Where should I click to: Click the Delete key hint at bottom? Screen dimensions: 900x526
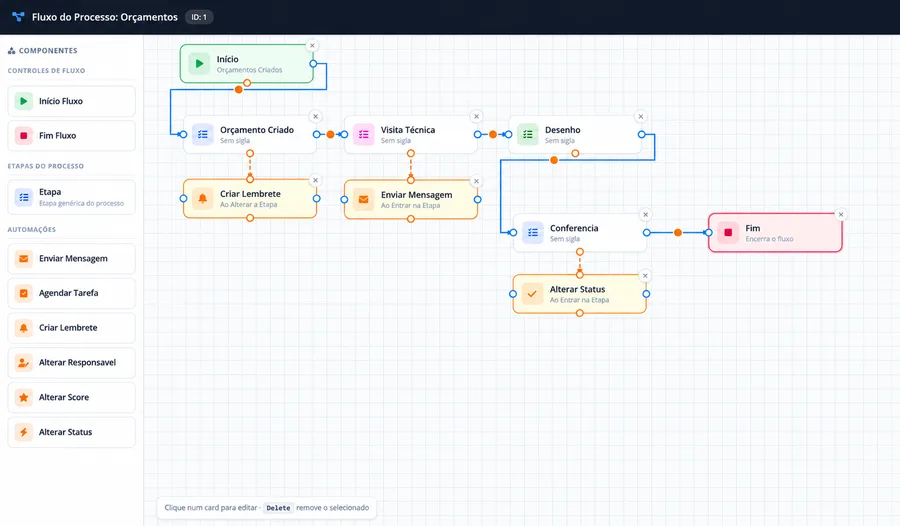(278, 508)
